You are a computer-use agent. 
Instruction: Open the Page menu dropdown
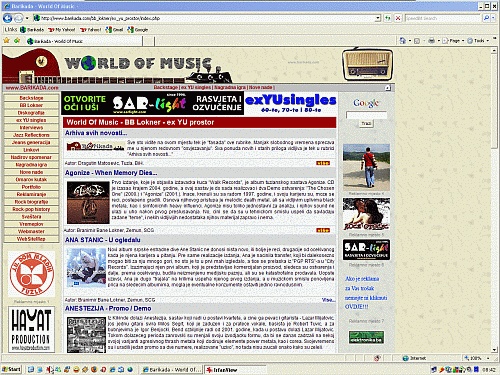(x=453, y=41)
